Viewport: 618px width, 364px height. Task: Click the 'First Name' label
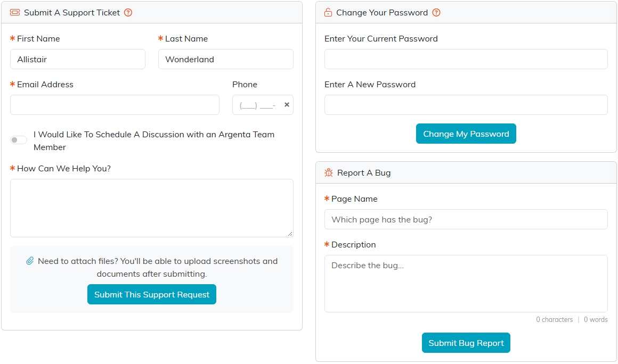click(38, 38)
